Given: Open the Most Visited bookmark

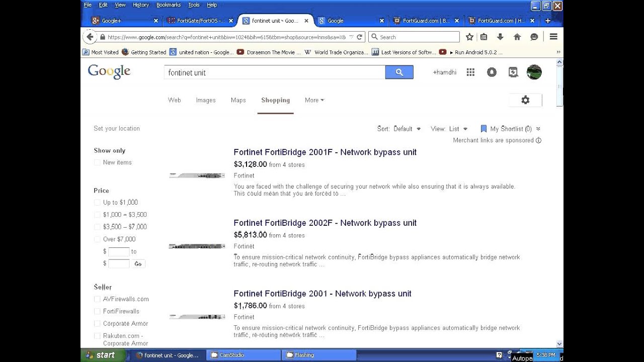Looking at the screenshot, I should pyautogui.click(x=101, y=52).
